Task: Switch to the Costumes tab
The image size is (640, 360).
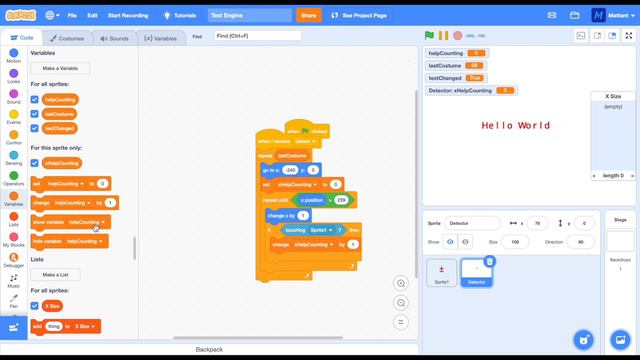Action: coord(67,38)
